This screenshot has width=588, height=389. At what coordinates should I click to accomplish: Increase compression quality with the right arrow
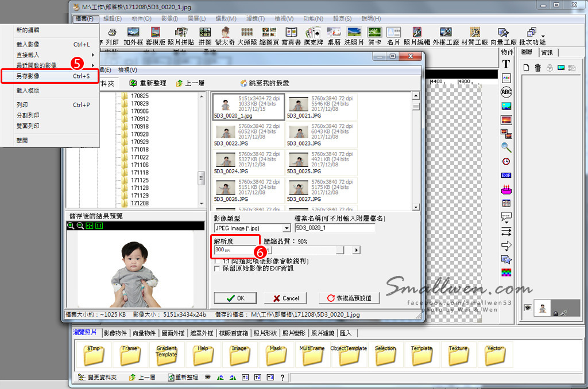pyautogui.click(x=356, y=250)
